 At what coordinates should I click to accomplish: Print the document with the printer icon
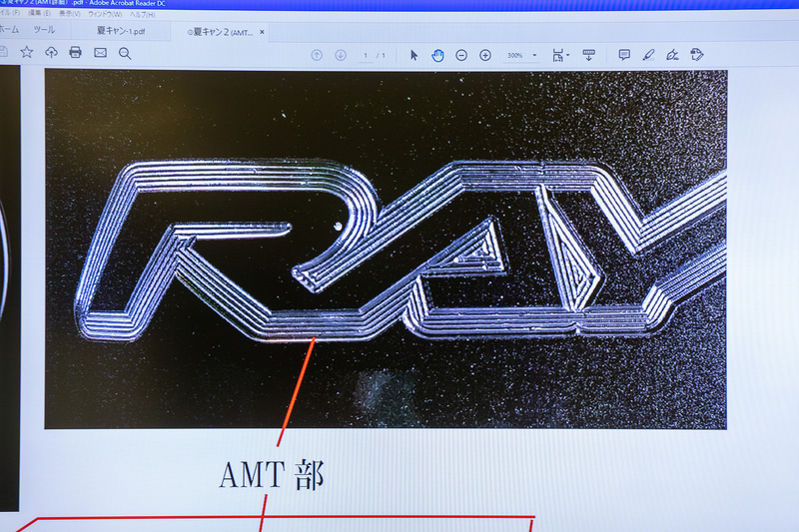tap(76, 52)
